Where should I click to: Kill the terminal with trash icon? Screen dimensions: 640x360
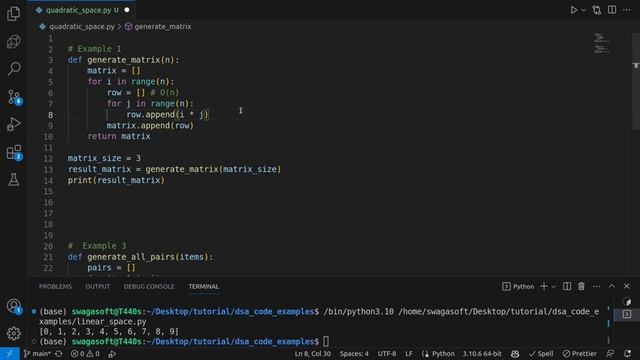(581, 287)
